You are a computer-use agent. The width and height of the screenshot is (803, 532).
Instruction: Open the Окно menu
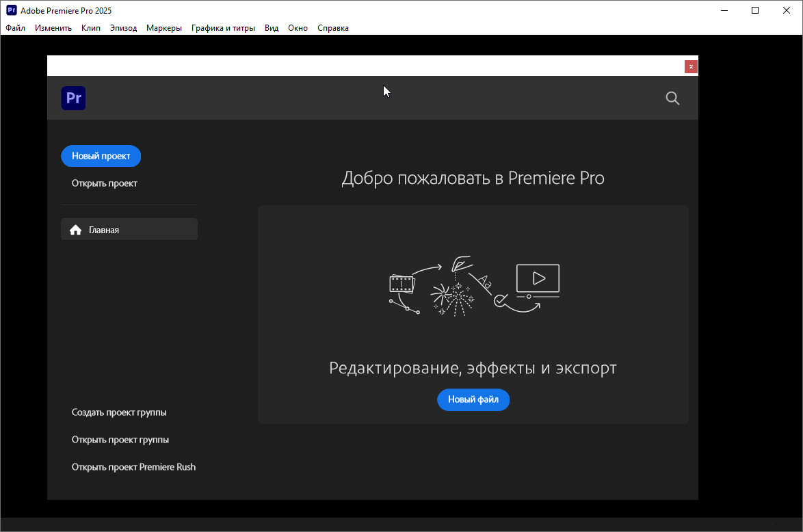coord(298,28)
